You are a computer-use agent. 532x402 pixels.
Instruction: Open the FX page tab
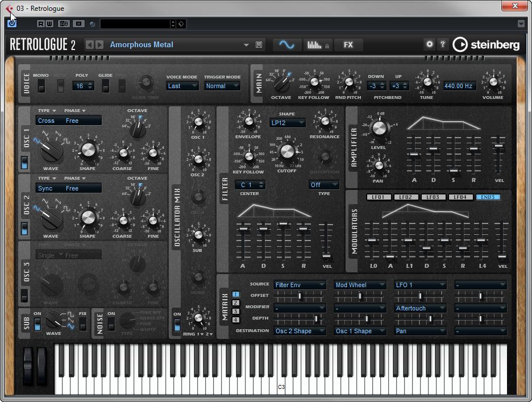(348, 45)
